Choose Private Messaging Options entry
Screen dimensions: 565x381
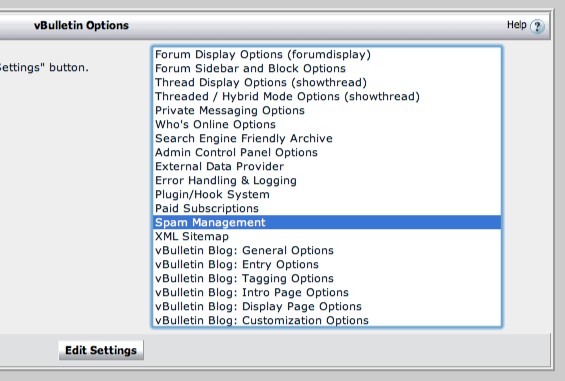pyautogui.click(x=327, y=110)
